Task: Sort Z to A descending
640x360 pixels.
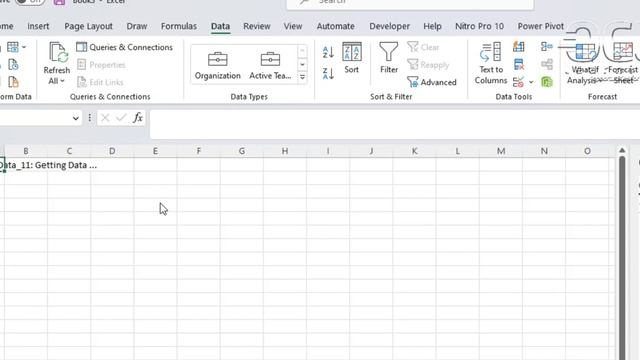Action: [x=328, y=73]
